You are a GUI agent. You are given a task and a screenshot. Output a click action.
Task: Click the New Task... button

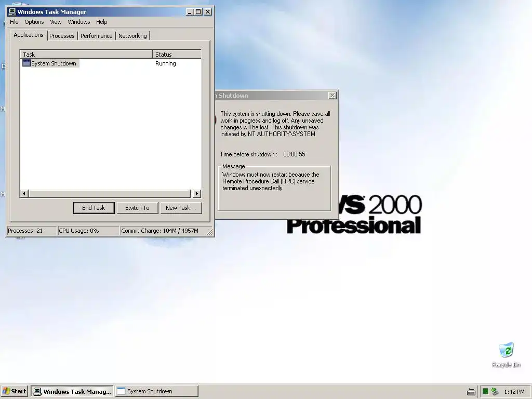(180, 208)
